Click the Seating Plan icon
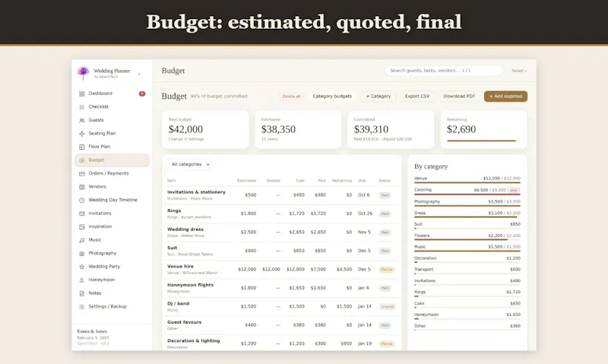The image size is (608, 364). (82, 134)
